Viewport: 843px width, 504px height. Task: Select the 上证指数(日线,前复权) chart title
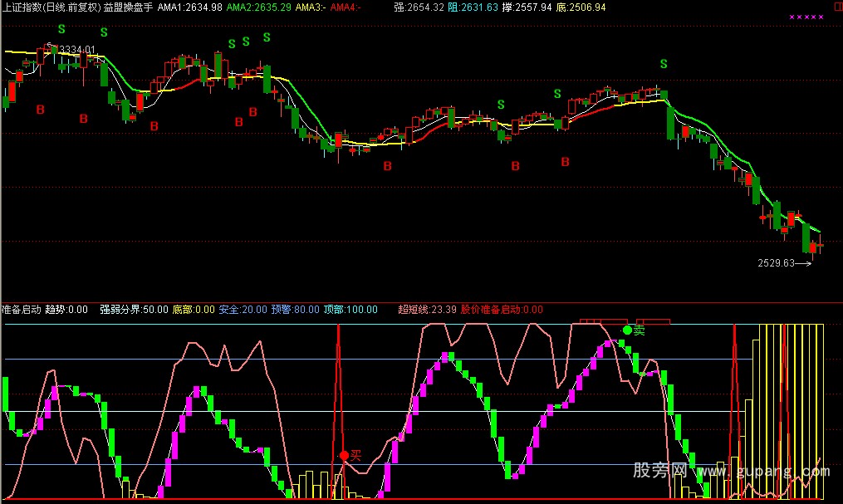click(x=51, y=7)
